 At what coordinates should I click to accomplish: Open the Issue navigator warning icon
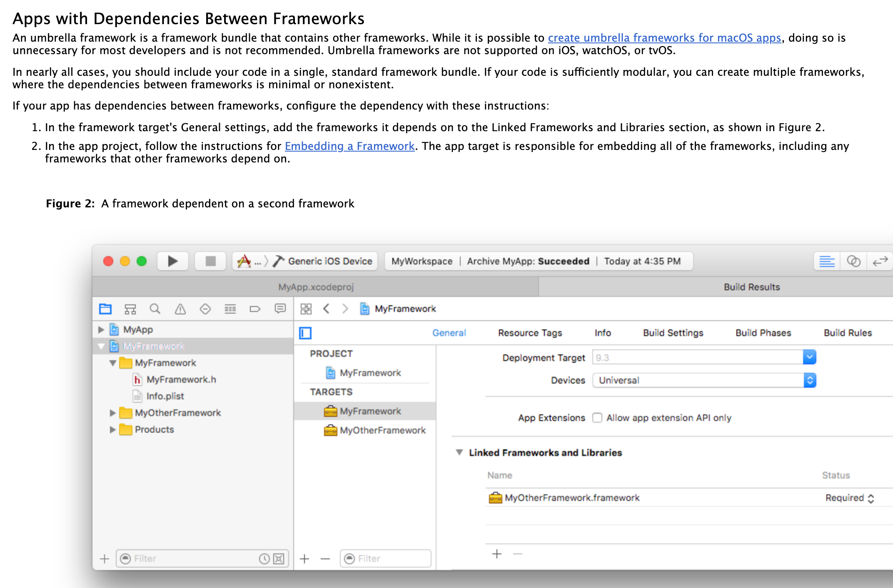pos(180,309)
